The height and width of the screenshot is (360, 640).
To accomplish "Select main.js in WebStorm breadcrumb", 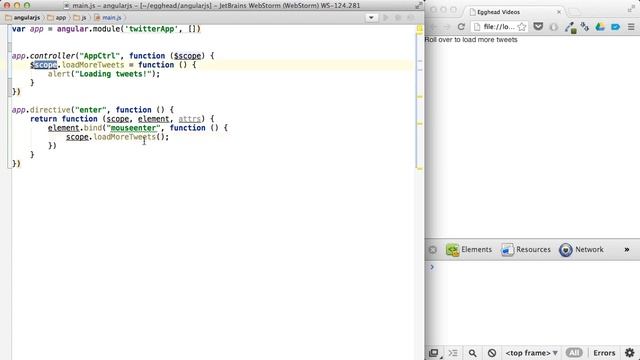I will [x=108, y=18].
